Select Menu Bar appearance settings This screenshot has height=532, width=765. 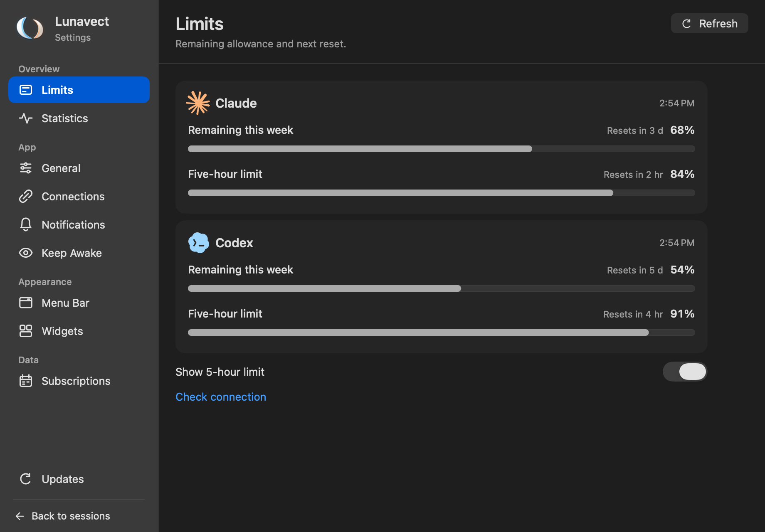click(x=79, y=303)
